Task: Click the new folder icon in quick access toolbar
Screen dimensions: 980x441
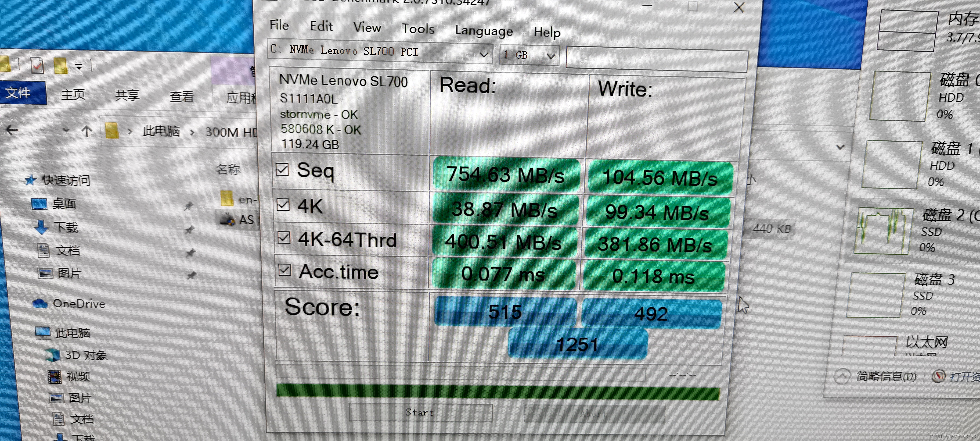Action: click(x=60, y=66)
